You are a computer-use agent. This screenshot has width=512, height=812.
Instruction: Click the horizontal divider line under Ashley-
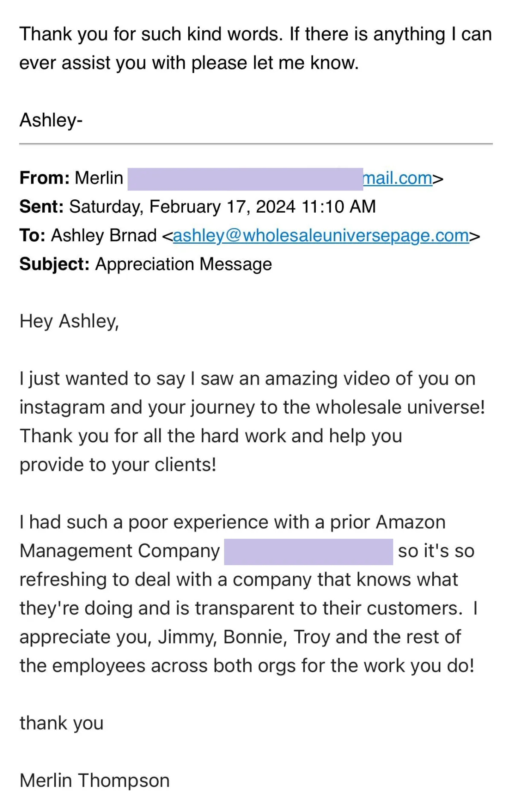click(256, 144)
